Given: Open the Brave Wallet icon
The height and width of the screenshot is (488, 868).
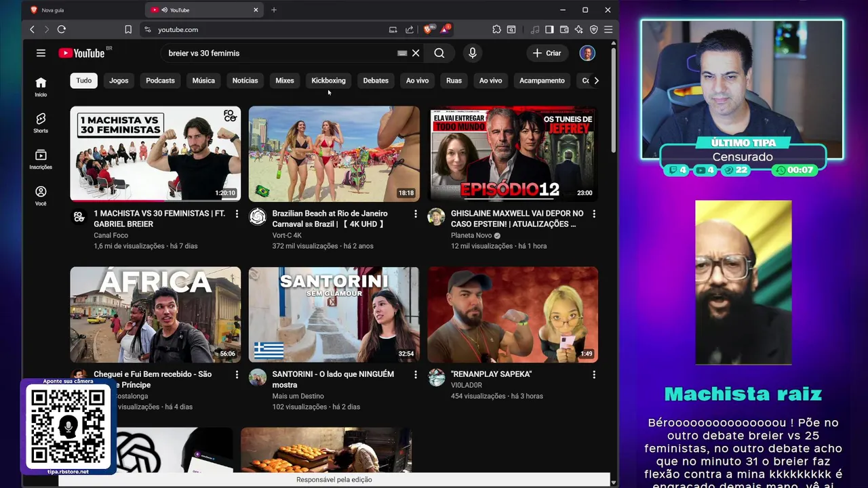Looking at the screenshot, I should click(564, 29).
